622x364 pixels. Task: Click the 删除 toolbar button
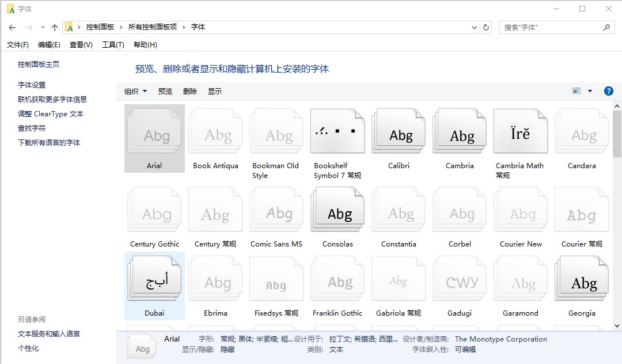[x=190, y=91]
